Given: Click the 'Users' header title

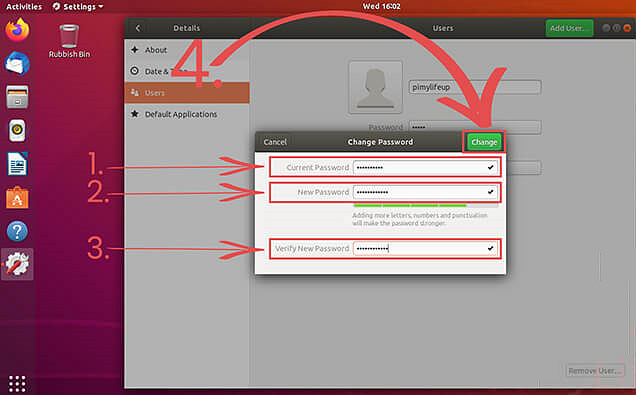Looking at the screenshot, I should click(x=443, y=28).
